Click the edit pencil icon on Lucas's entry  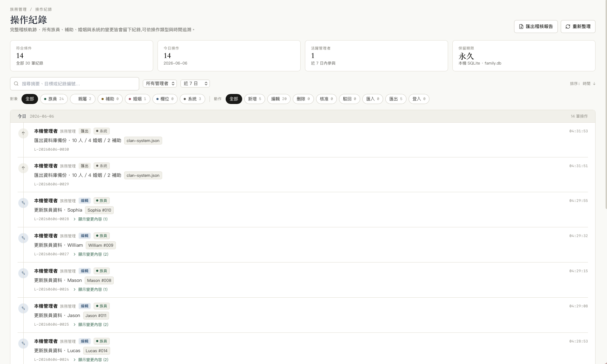pos(23,344)
